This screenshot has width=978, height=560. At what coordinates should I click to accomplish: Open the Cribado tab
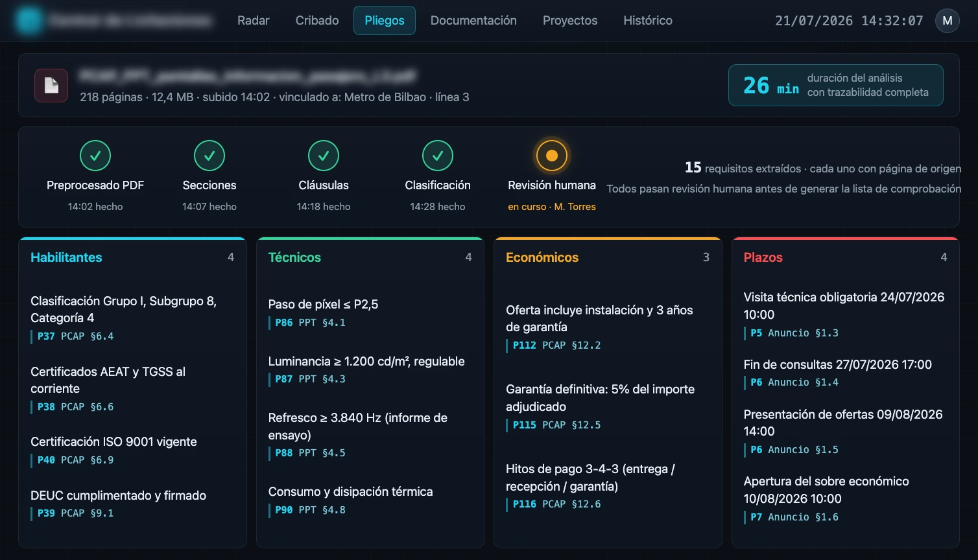317,21
